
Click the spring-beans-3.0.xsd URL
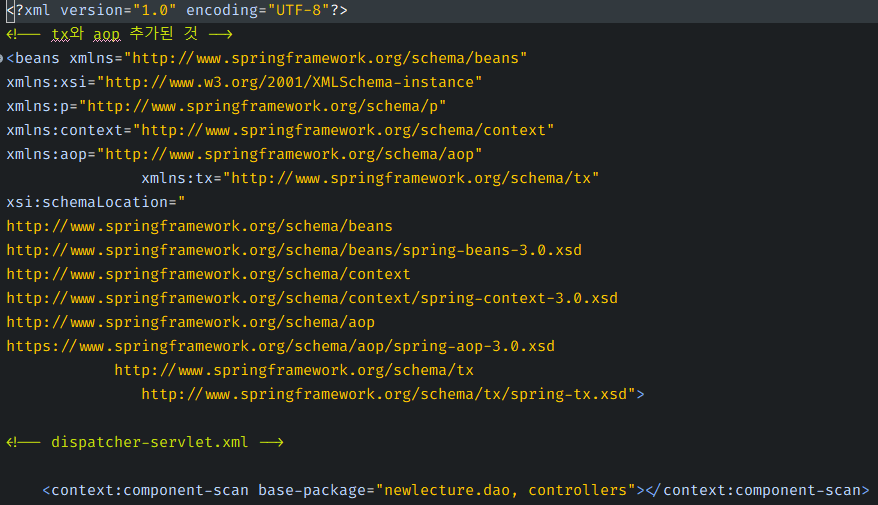tap(294, 250)
